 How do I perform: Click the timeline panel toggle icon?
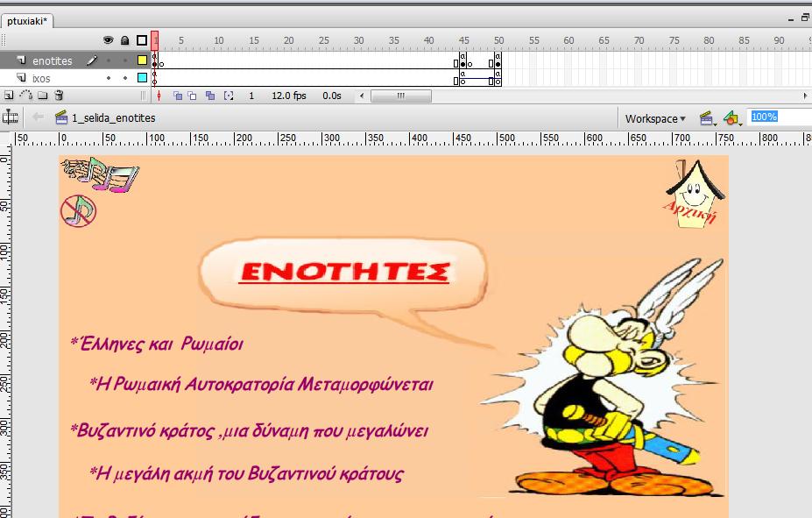click(10, 117)
